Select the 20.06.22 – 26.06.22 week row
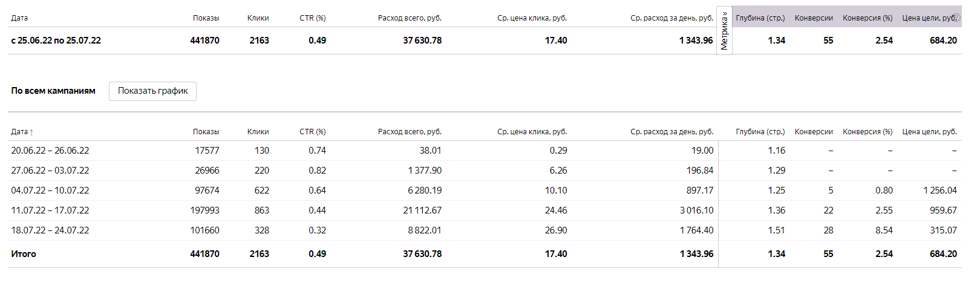 [x=50, y=151]
